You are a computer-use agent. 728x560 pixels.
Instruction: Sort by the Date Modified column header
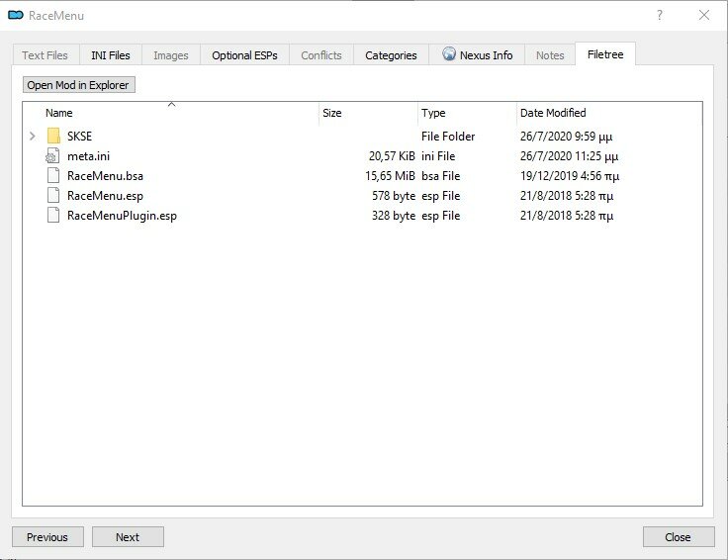click(609, 113)
